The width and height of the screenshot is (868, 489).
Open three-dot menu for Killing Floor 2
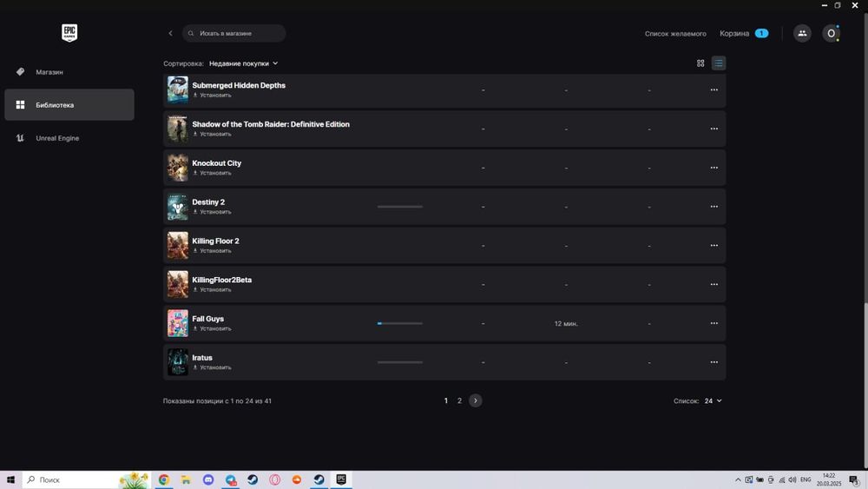click(x=714, y=245)
